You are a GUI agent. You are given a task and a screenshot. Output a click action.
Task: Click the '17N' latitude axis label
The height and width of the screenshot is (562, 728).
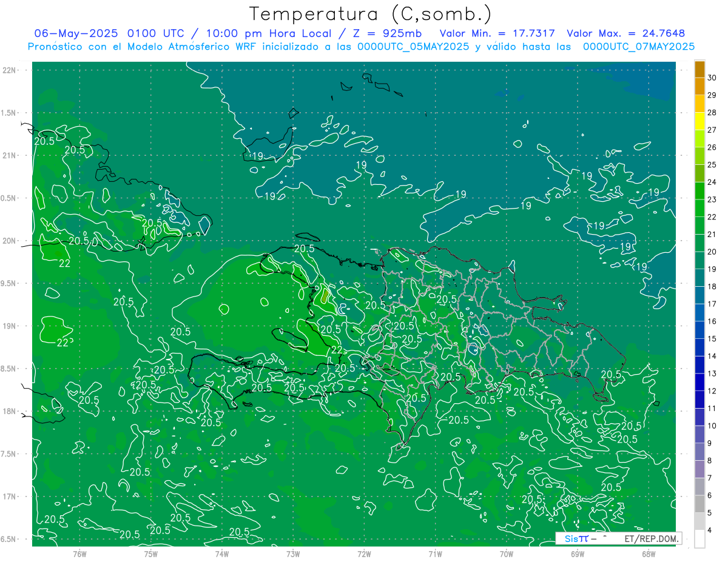pos(9,497)
